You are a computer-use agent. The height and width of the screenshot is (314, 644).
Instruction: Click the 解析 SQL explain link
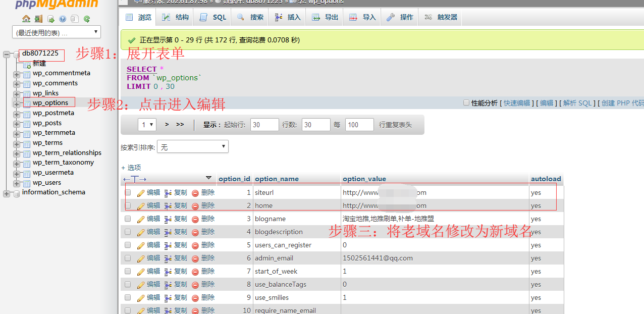coord(577,103)
